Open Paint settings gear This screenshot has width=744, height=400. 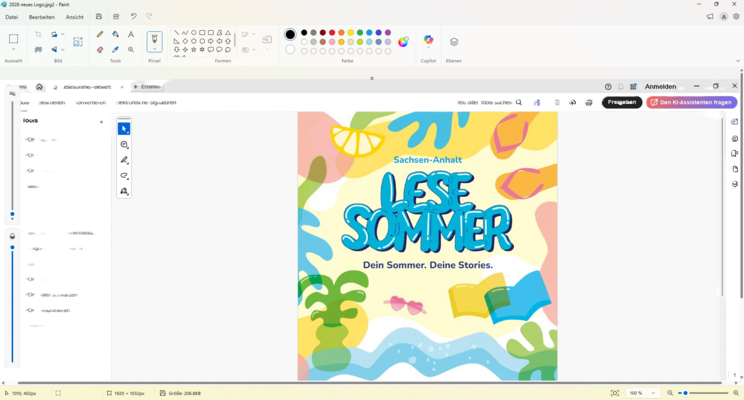(736, 17)
